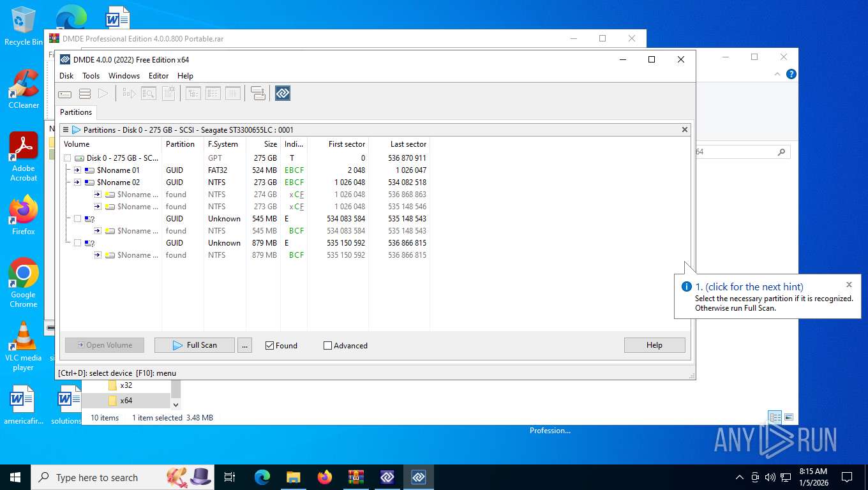Image resolution: width=868 pixels, height=490 pixels.
Task: Open the Tools menu
Action: point(91,75)
